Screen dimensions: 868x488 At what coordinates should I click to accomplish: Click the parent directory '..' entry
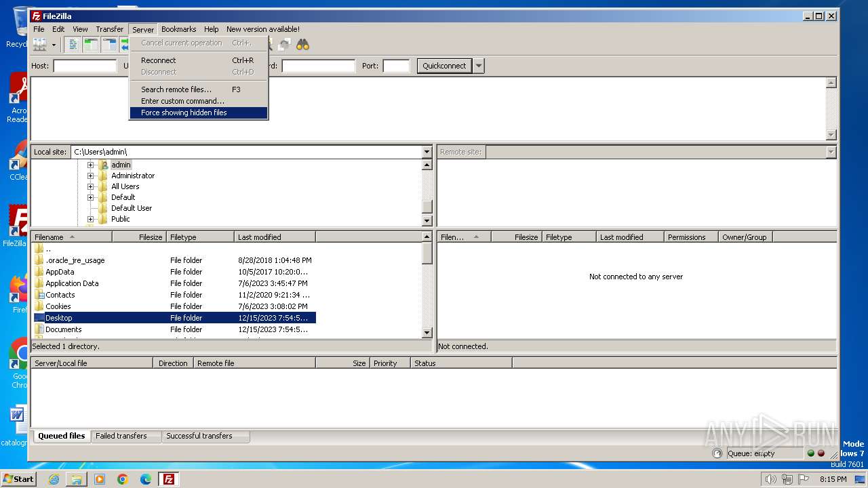[x=173, y=249]
